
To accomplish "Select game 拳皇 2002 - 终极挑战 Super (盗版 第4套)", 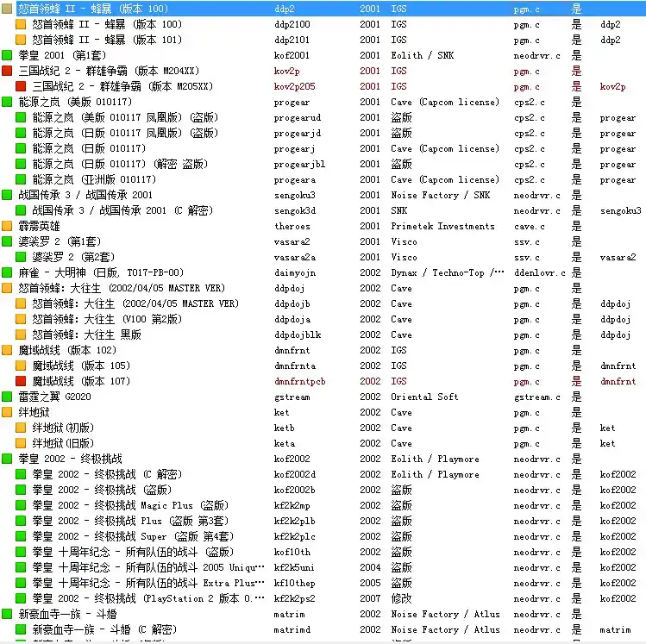I will (133, 536).
